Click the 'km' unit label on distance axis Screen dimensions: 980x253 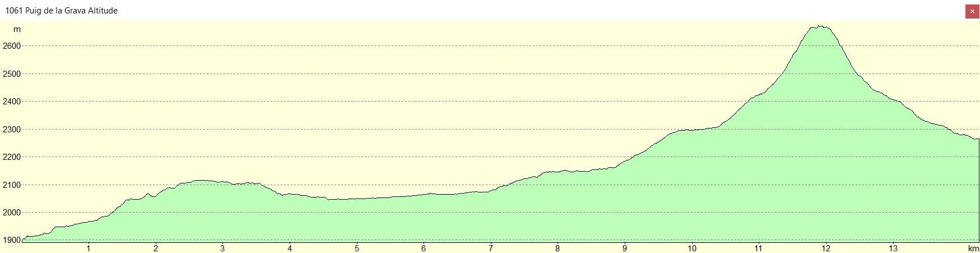[x=973, y=249]
